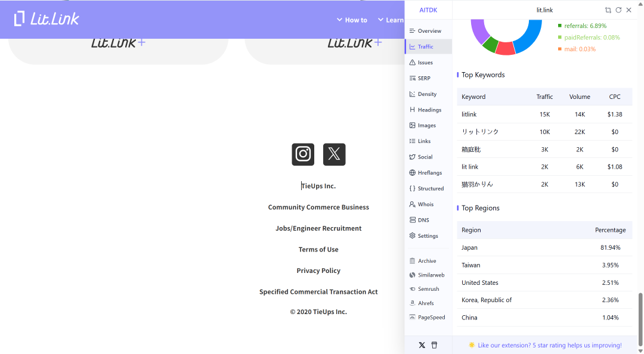644x354 pixels.
Task: Open the Issues section
Action: click(x=428, y=63)
